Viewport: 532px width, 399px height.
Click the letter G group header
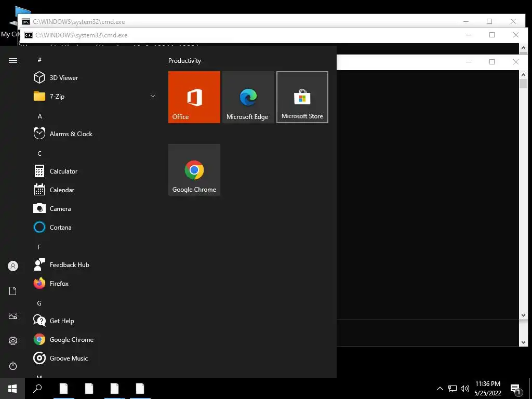tap(39, 303)
